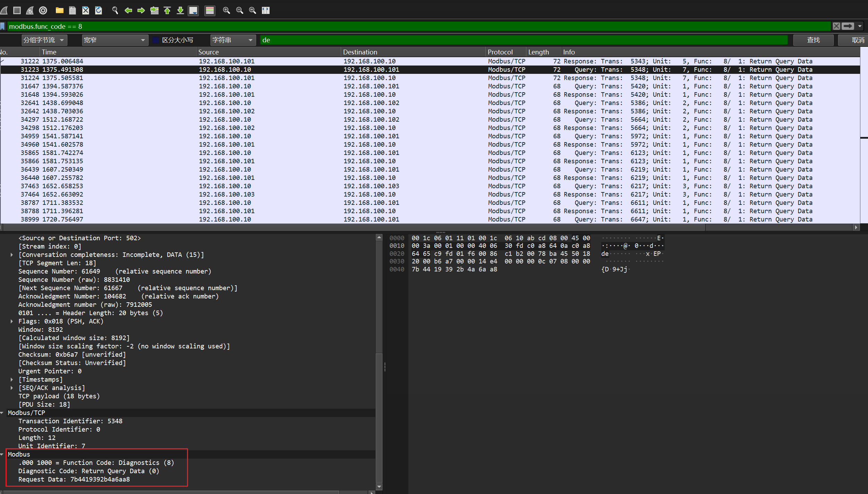
Task: Click resize columns icon in toolbar
Action: (266, 10)
